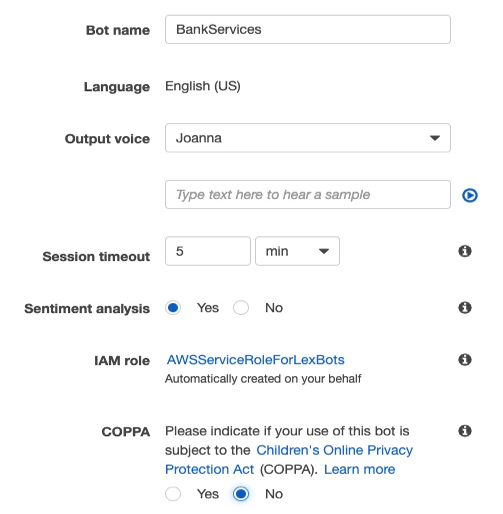The height and width of the screenshot is (514, 503).
Task: Click the Output voice dropdown arrow
Action: (435, 138)
